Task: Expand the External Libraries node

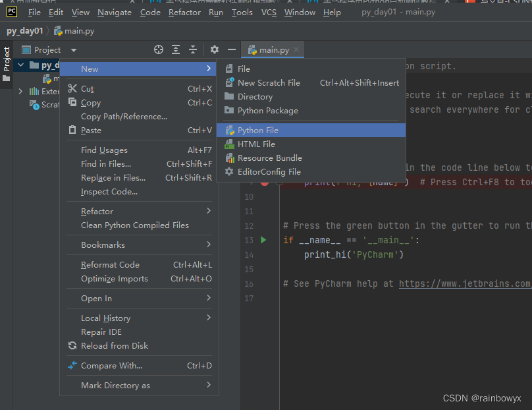Action: pos(20,91)
